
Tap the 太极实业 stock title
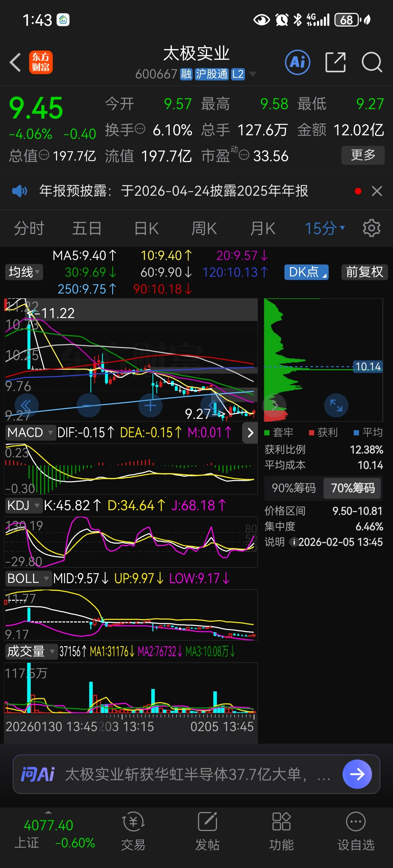point(196,54)
